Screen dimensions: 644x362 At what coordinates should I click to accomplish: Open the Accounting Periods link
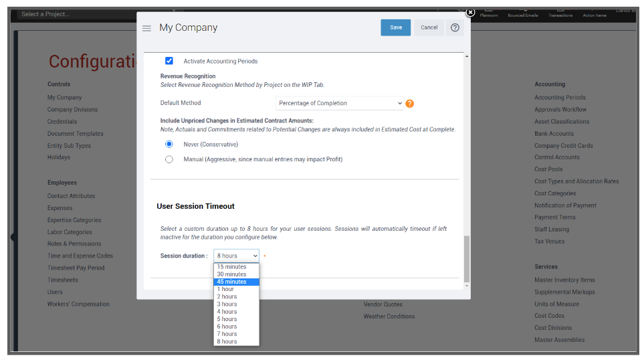(560, 98)
